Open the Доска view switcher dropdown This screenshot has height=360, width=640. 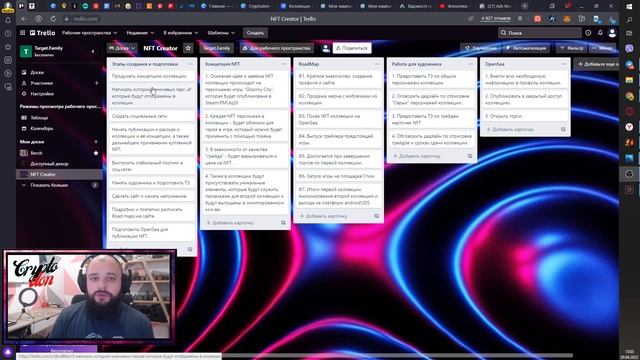(x=122, y=48)
